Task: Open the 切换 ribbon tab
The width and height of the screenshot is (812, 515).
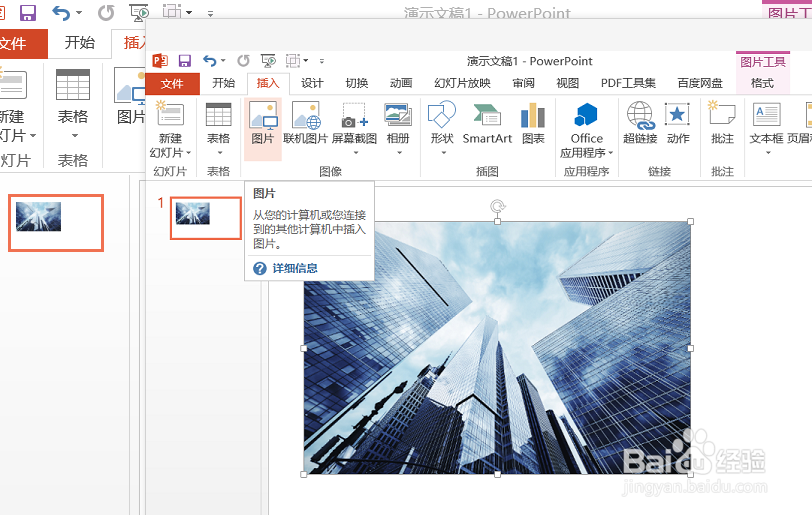Action: tap(357, 83)
